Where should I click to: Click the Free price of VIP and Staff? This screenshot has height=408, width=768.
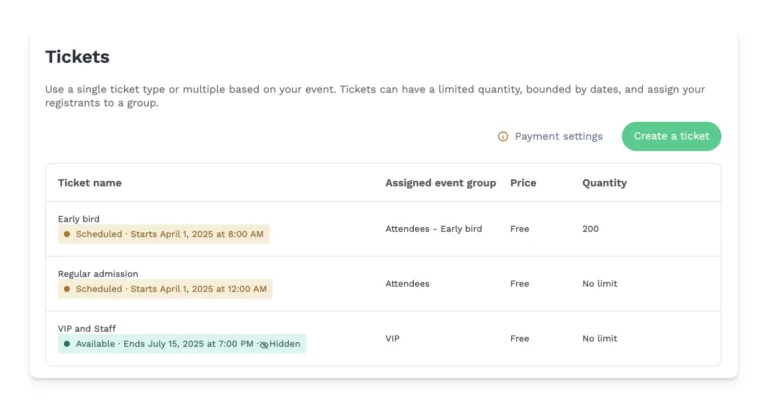coord(520,338)
